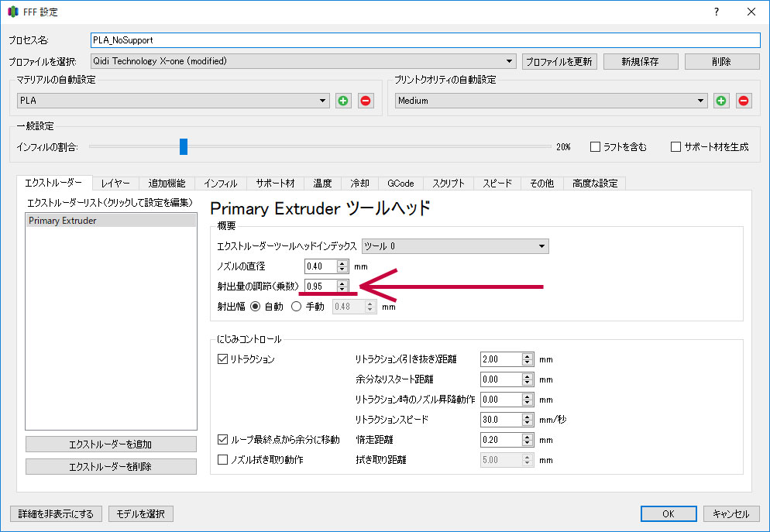The height and width of the screenshot is (532, 770).
Task: Increase リトラクションスピード with up arrow
Action: (x=528, y=416)
